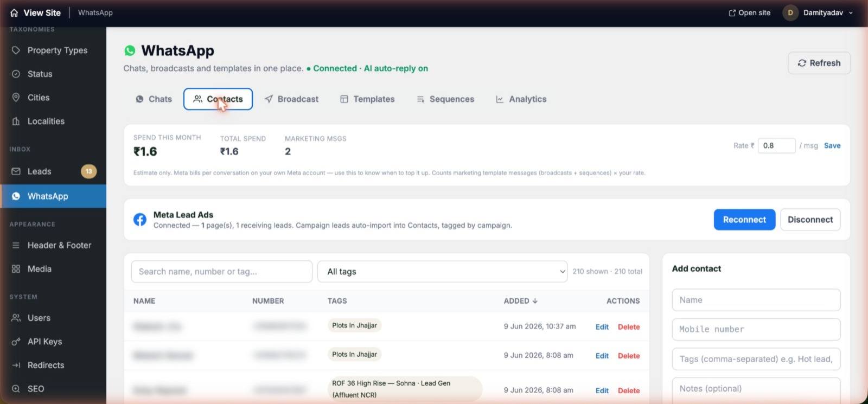
Task: Click the Status sidebar icon
Action: pos(16,74)
